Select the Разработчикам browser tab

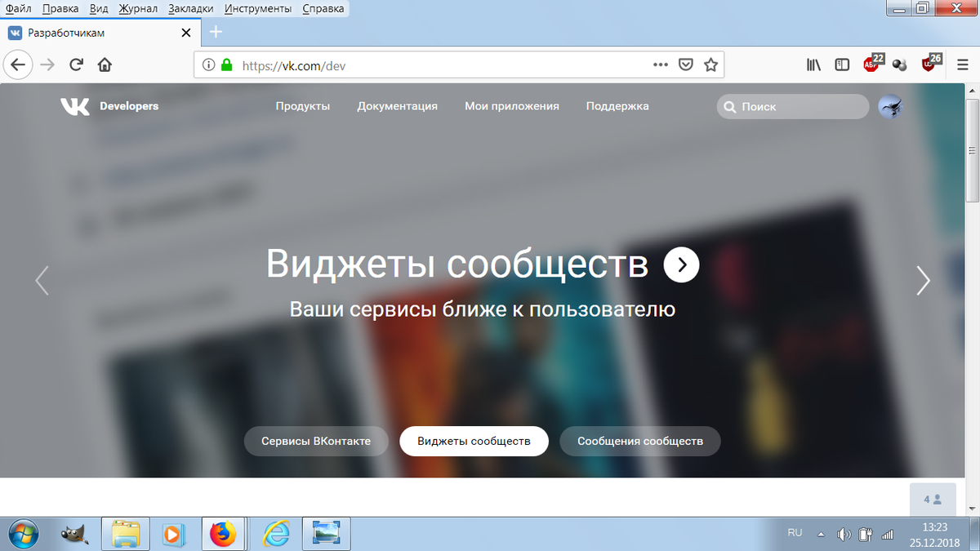(100, 33)
